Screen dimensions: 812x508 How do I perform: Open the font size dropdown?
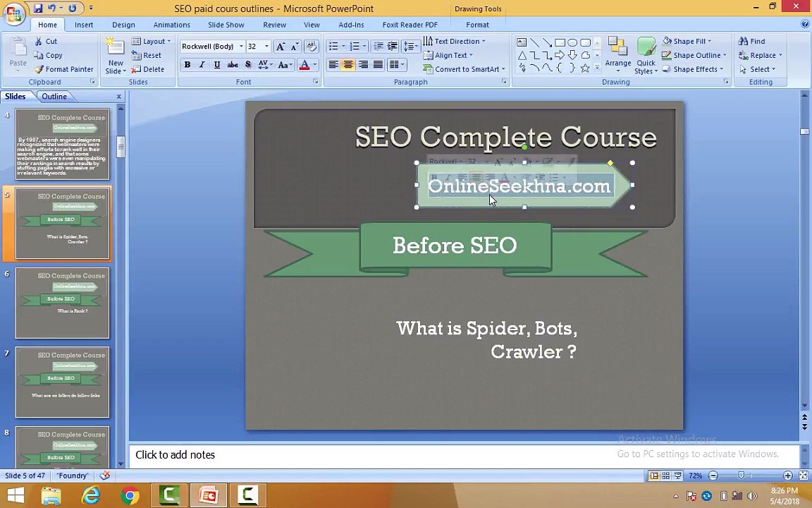tap(266, 46)
